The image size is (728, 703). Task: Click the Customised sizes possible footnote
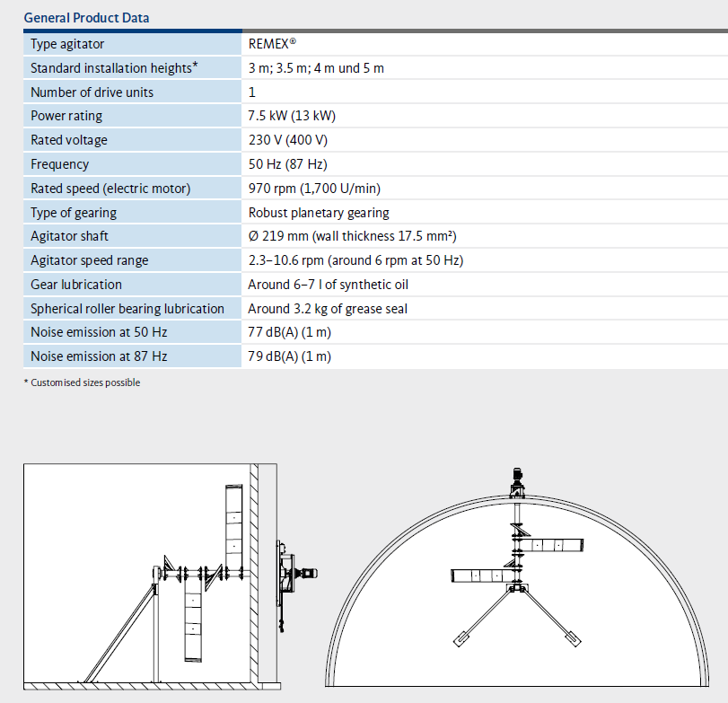(82, 382)
